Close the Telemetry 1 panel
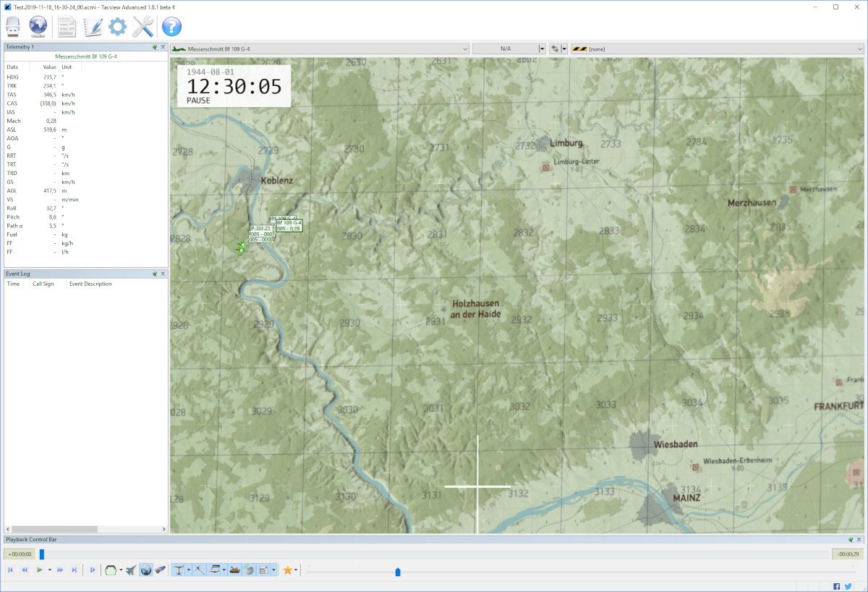Viewport: 868px width, 592px height. pyautogui.click(x=163, y=46)
